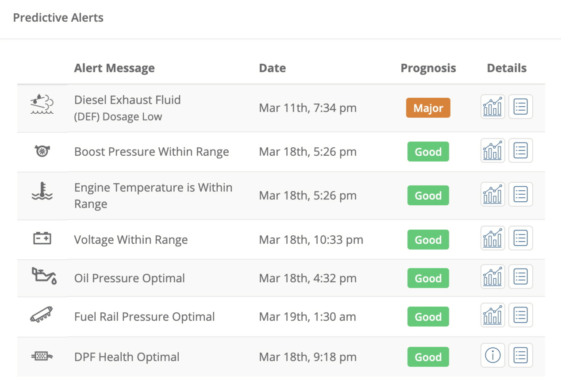Click the Prognosis column header
This screenshot has width=561, height=392.
[428, 68]
